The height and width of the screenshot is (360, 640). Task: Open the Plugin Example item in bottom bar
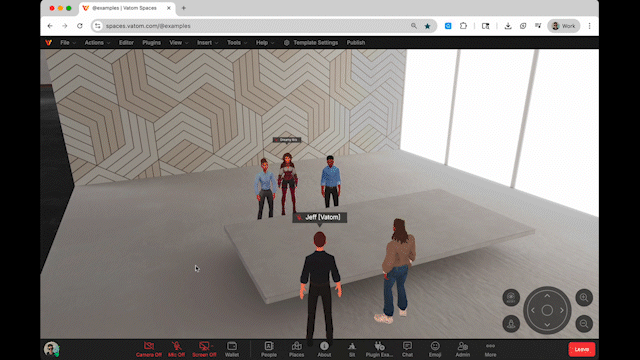point(379,349)
